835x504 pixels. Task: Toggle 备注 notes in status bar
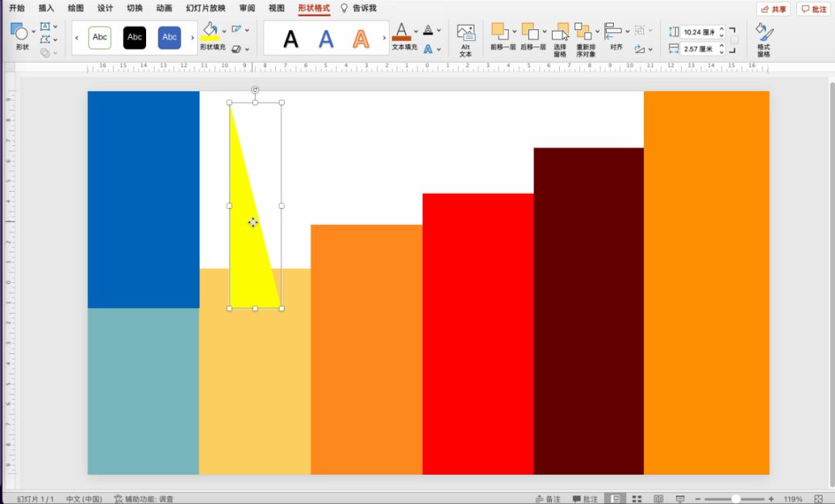pyautogui.click(x=548, y=499)
